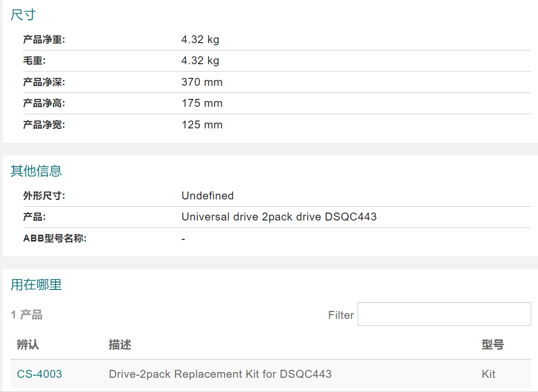This screenshot has height=392, width=538.
Task: Click the 1 产品 count label
Action: (26, 315)
